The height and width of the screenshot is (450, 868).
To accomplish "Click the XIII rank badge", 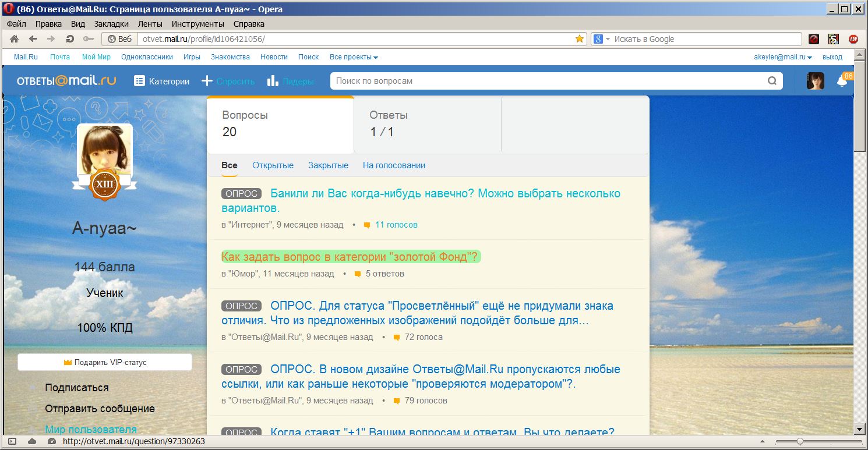I will tap(105, 185).
